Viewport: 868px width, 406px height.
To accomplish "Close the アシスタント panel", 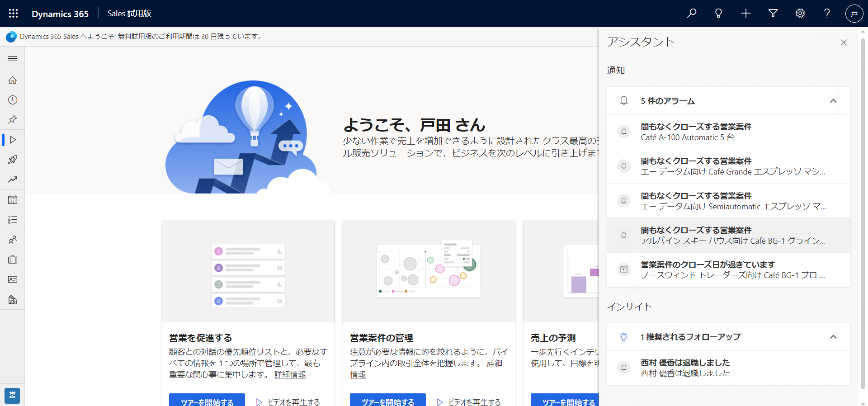I will 844,42.
